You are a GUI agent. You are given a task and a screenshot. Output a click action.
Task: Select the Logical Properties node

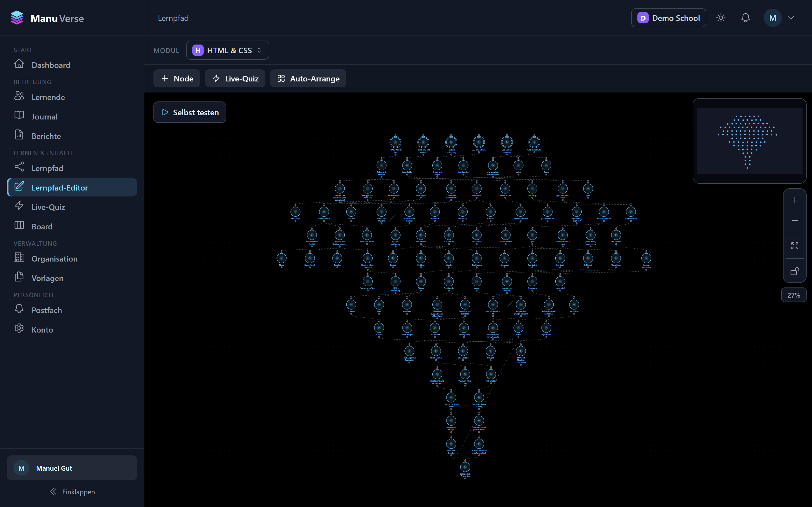[x=646, y=258]
